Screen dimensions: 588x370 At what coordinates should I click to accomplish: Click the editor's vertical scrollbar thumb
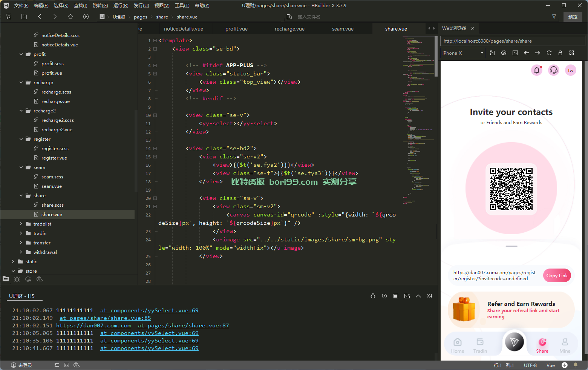point(436,57)
